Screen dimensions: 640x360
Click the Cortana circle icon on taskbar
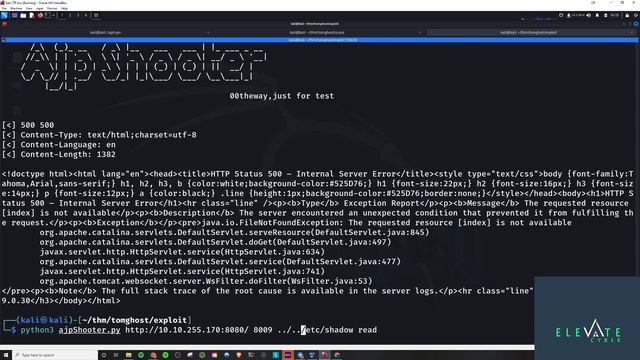pyautogui.click(x=104, y=355)
